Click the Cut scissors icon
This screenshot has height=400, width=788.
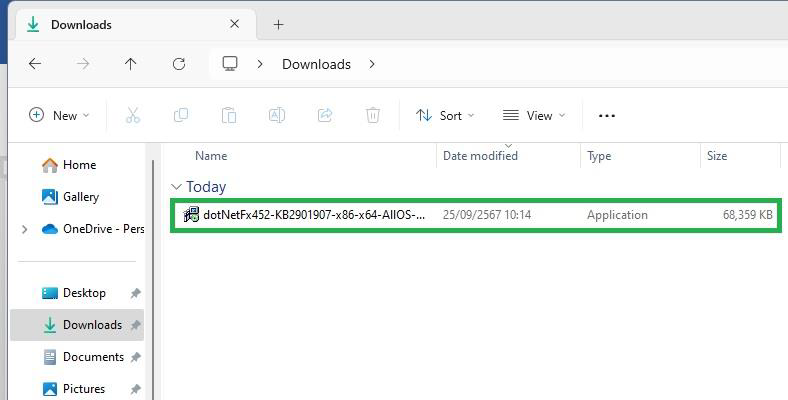point(132,116)
